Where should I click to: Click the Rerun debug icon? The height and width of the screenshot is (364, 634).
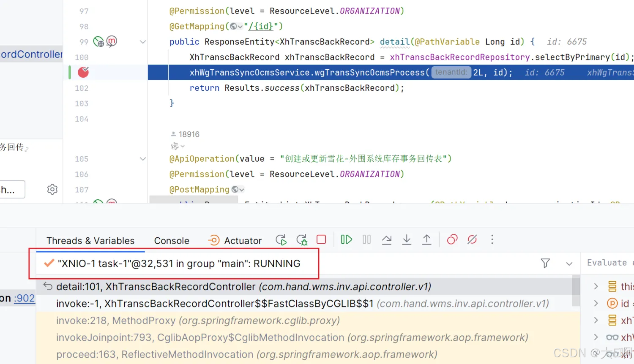(281, 240)
